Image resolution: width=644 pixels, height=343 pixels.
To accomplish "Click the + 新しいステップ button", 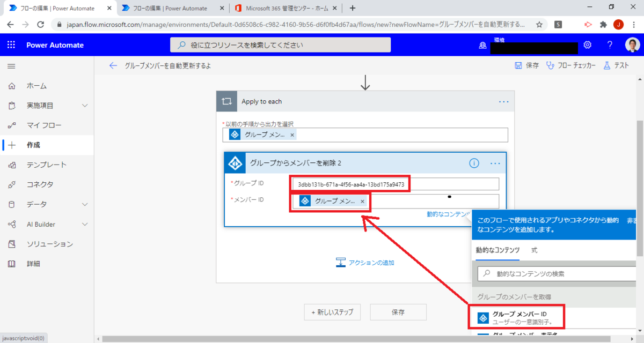I will (332, 312).
